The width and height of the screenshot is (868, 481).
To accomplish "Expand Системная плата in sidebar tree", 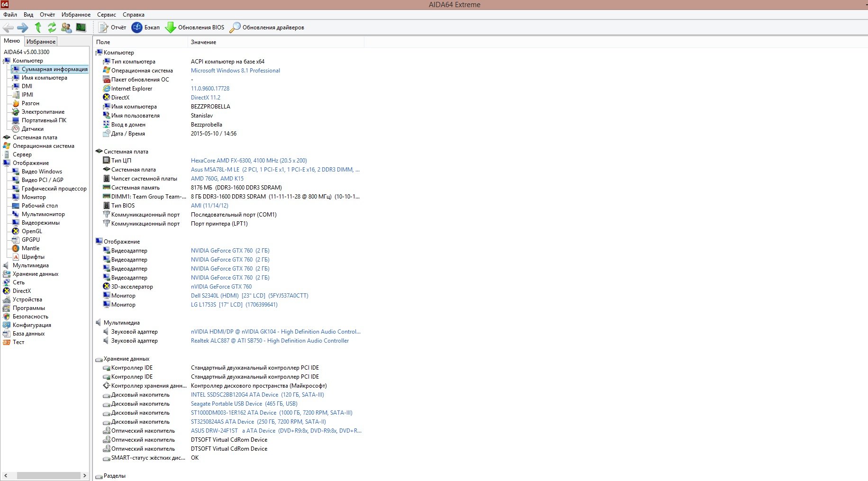I will pos(35,137).
